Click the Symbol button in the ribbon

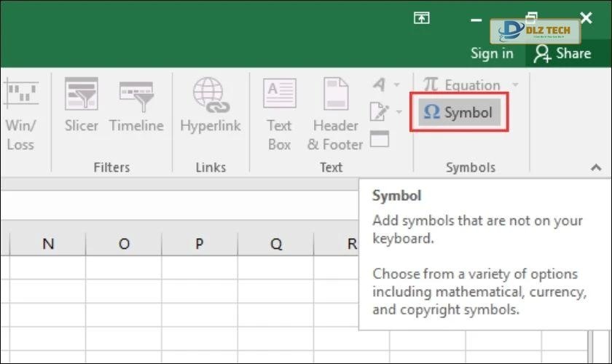pos(459,113)
